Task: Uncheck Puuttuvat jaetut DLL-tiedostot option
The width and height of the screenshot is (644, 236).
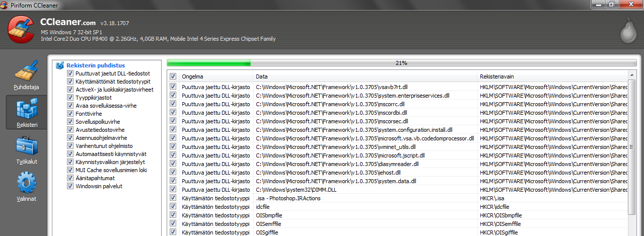Action: (x=70, y=73)
